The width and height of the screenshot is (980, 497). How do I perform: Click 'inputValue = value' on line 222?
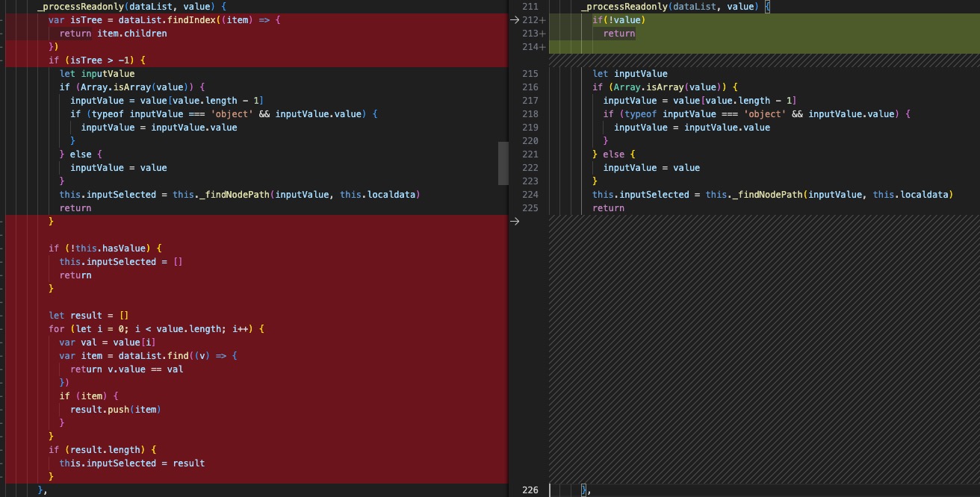pos(652,168)
